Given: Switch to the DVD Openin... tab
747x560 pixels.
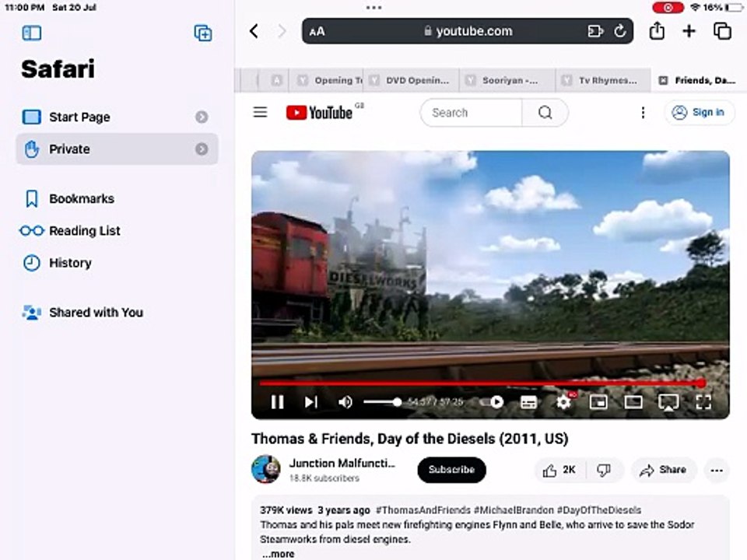Looking at the screenshot, I should 412,80.
